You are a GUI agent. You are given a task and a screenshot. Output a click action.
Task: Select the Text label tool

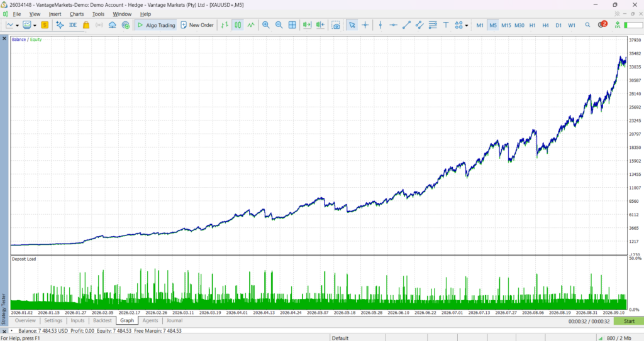click(x=446, y=25)
